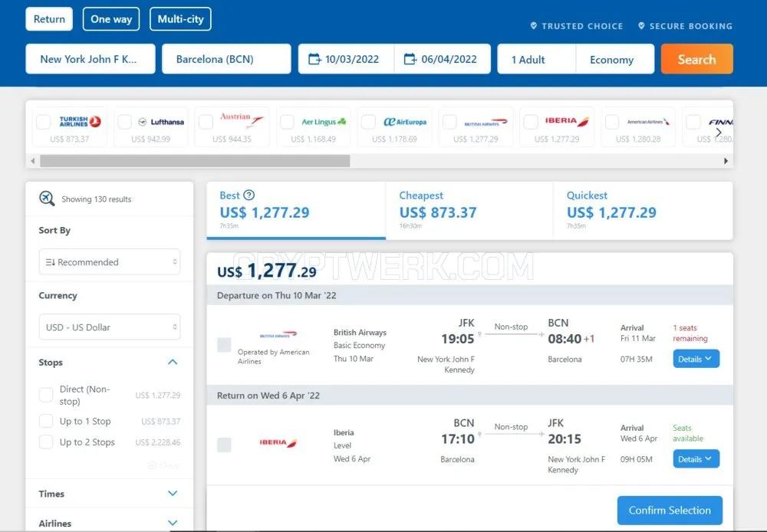Viewport: 767px width, 532px height.
Task: Collapse the Stops filter section
Action: pyautogui.click(x=172, y=363)
